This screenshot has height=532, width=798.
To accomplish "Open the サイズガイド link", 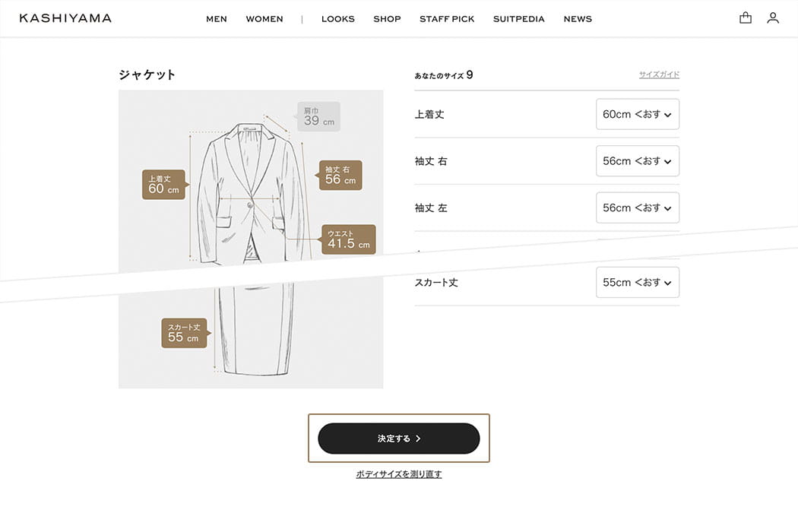I will (x=659, y=74).
